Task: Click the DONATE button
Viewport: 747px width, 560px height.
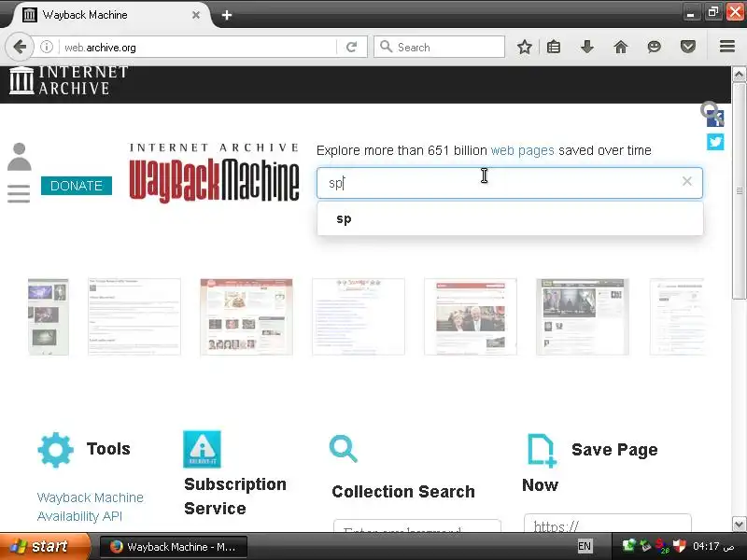Action: pos(77,186)
